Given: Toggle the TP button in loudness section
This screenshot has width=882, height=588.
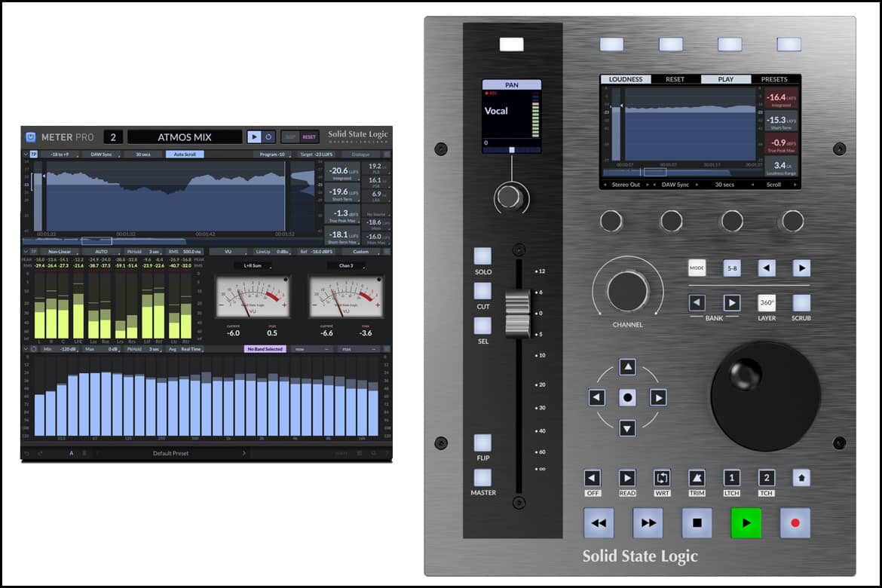Looking at the screenshot, I should pos(34,155).
